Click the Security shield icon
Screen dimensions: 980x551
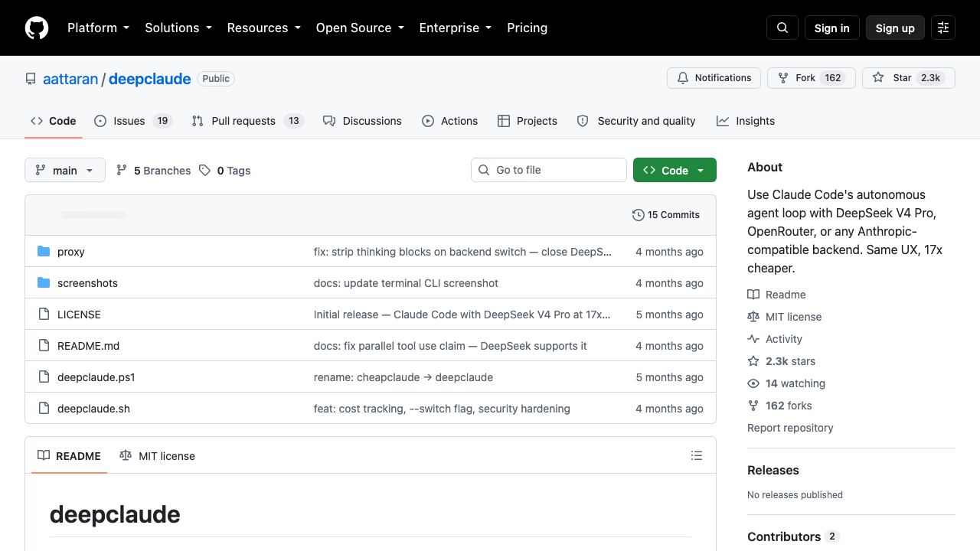click(x=583, y=121)
